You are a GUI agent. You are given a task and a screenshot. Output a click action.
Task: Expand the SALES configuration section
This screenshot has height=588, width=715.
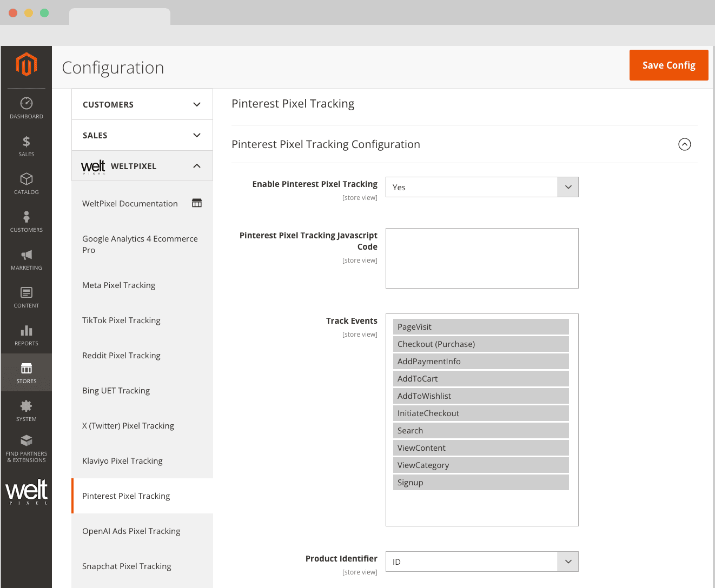pyautogui.click(x=142, y=135)
